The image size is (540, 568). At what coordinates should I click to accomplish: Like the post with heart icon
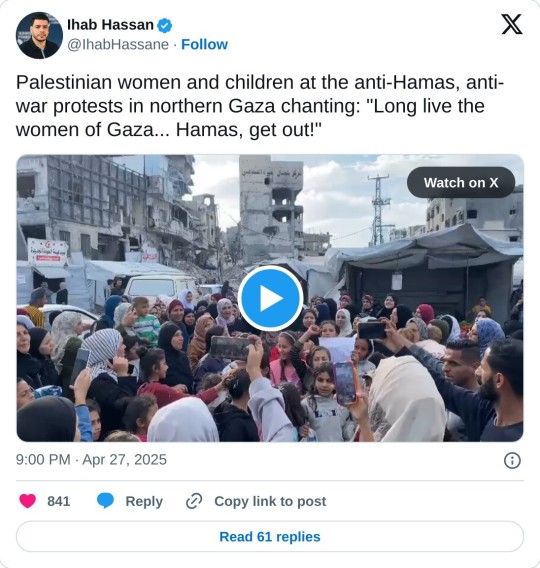(x=28, y=501)
